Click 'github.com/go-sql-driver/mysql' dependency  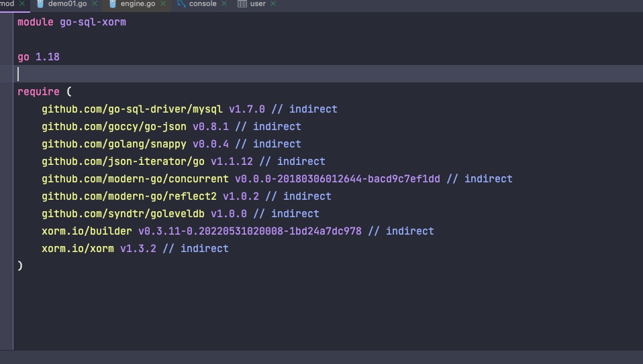(132, 109)
